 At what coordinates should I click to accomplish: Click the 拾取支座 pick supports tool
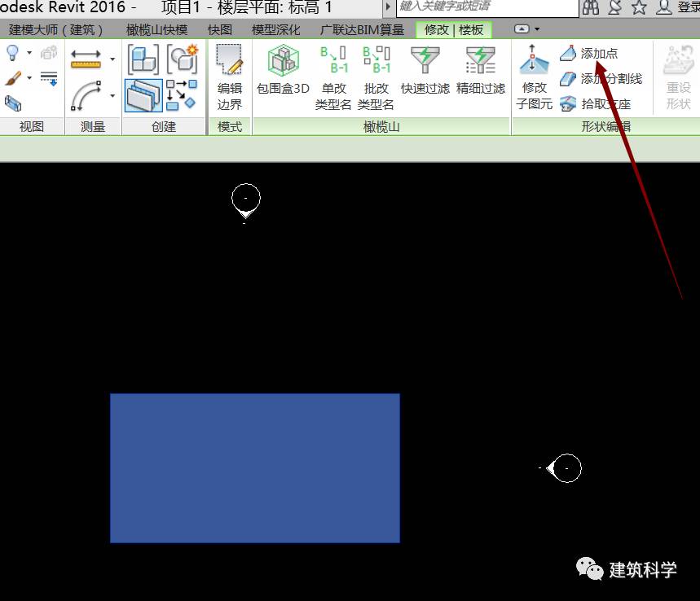coord(595,104)
